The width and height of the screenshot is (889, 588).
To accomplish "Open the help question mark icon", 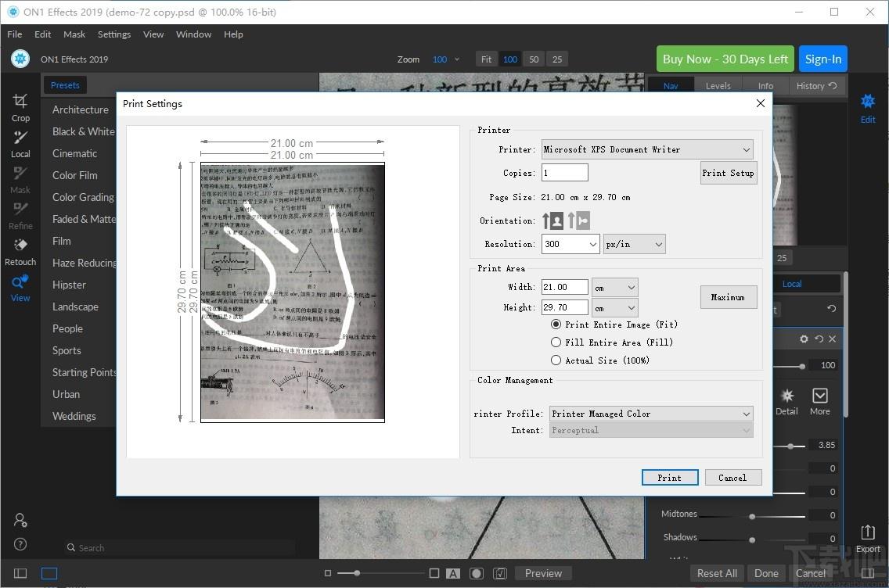I will 20,544.
